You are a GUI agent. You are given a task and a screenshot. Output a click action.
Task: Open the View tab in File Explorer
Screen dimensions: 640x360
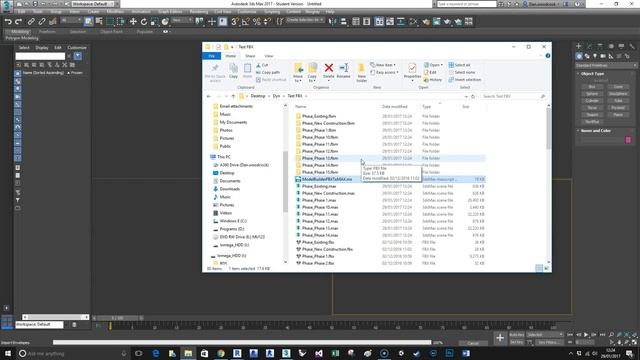click(x=269, y=56)
